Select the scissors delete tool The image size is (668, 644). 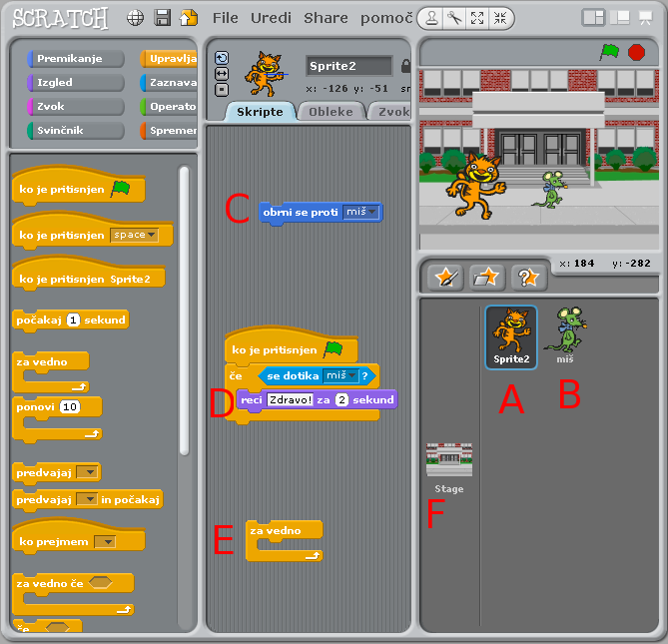coord(454,17)
